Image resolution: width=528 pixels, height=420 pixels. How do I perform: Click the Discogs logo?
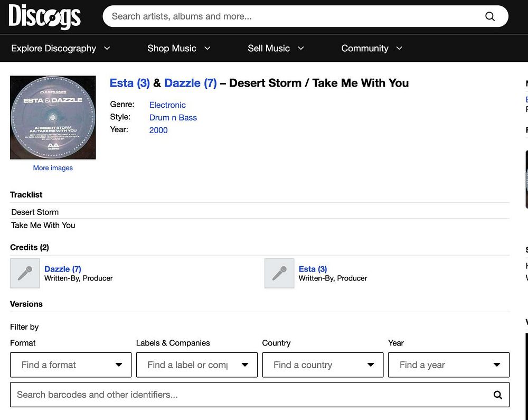click(x=44, y=16)
